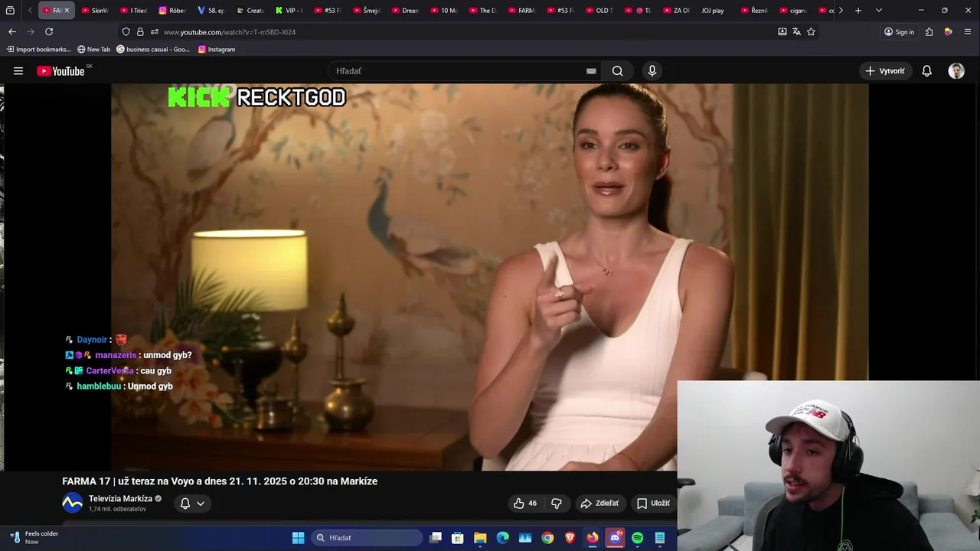Click the install app icon in address bar
Image resolution: width=980 pixels, height=551 pixels.
[x=782, y=32]
